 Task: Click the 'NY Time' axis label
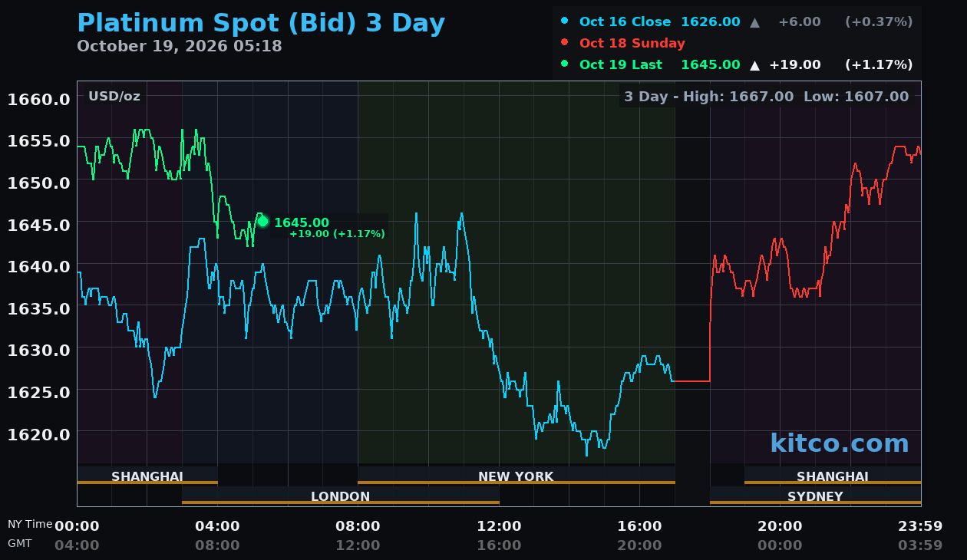coord(30,524)
